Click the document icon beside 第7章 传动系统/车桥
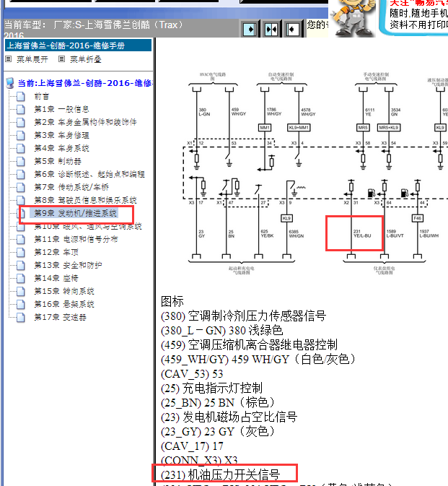The image size is (448, 486). (x=21, y=187)
